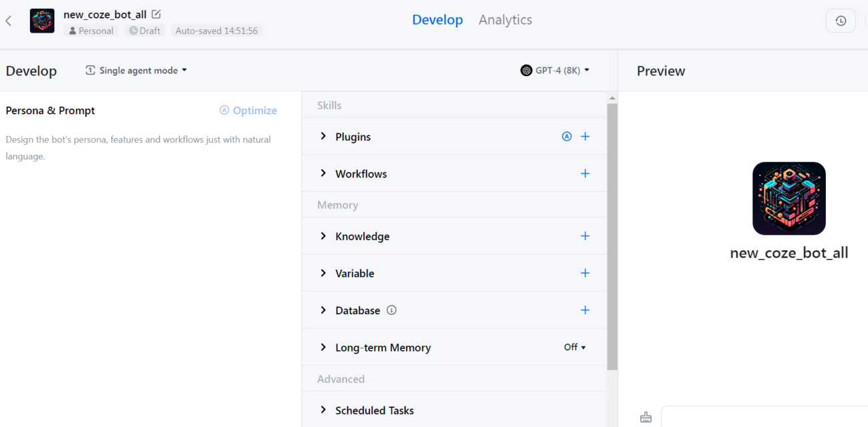
Task: Expand the Plugins section
Action: (323, 137)
